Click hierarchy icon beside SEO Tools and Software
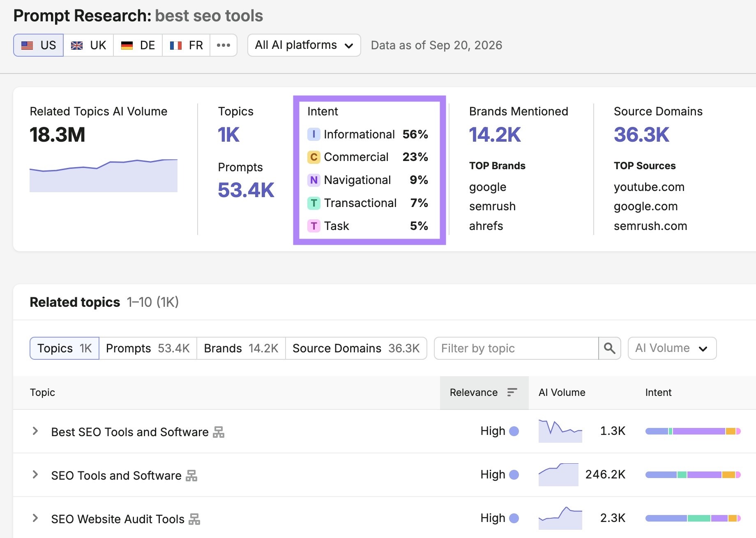The width and height of the screenshot is (756, 538). (x=191, y=476)
